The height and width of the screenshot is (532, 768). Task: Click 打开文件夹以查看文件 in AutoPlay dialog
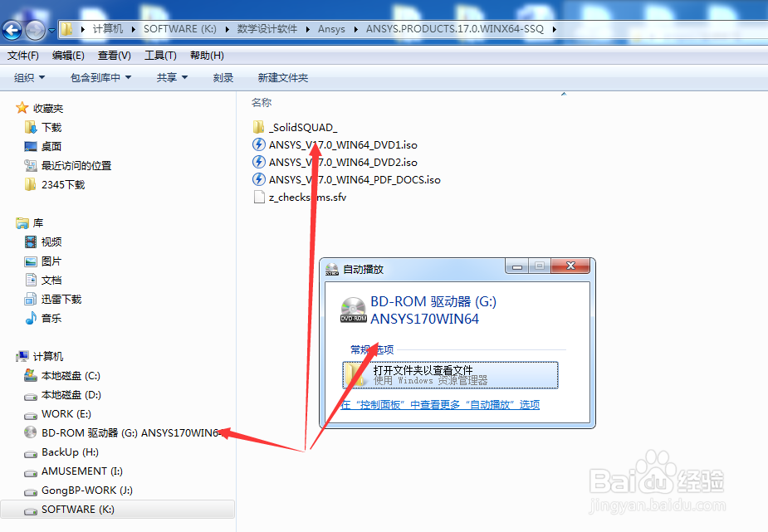pyautogui.click(x=450, y=375)
